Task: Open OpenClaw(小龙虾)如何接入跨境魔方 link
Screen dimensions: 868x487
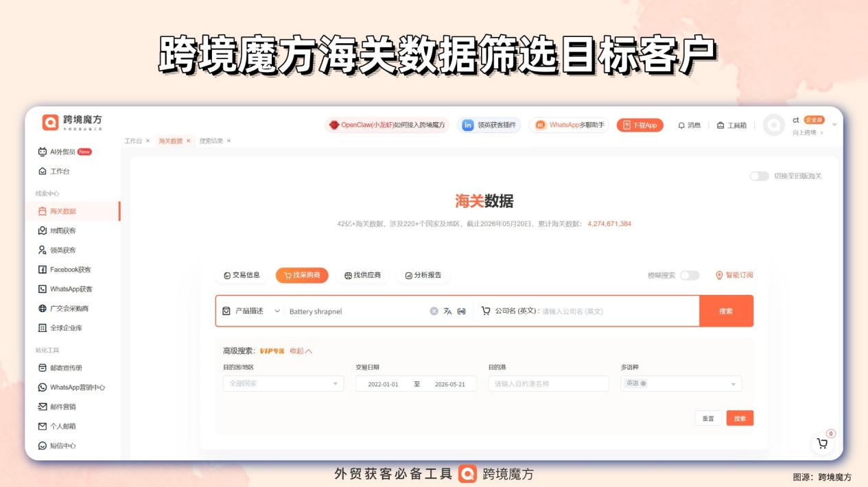Action: click(x=387, y=125)
